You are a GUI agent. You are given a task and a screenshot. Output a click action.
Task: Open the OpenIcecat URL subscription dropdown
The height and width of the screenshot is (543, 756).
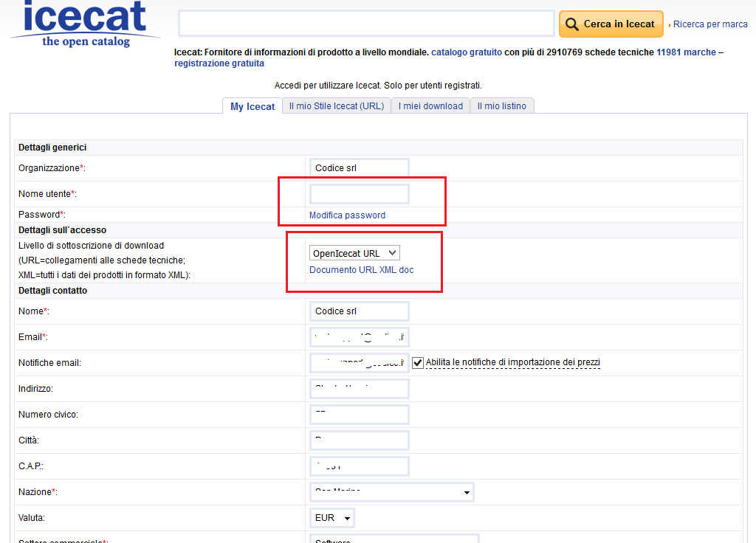[x=354, y=253]
